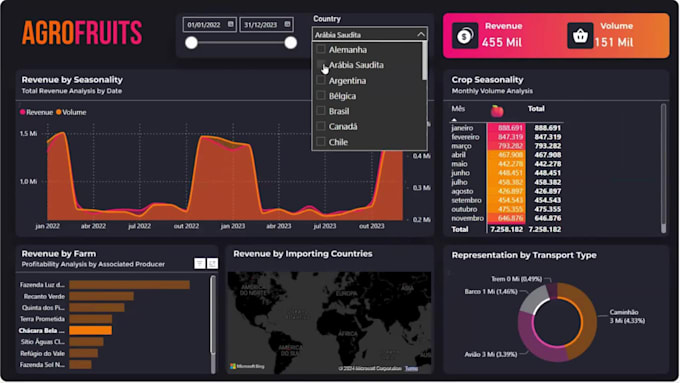This screenshot has height=383, width=680.
Task: Check the Alemanha country checkbox
Action: (321, 49)
